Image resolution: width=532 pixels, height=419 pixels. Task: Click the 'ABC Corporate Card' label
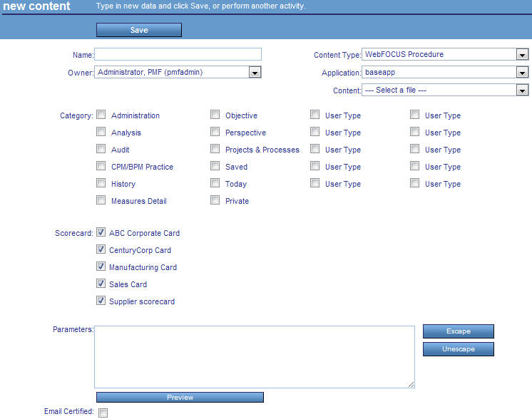point(144,233)
